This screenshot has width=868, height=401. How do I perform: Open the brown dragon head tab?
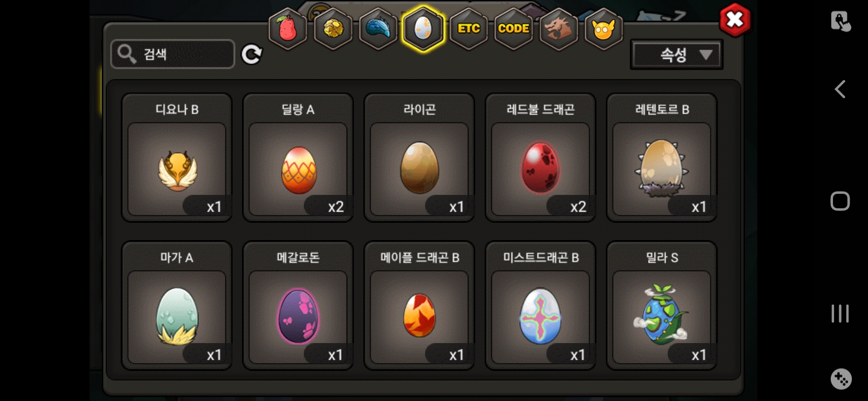pos(559,29)
